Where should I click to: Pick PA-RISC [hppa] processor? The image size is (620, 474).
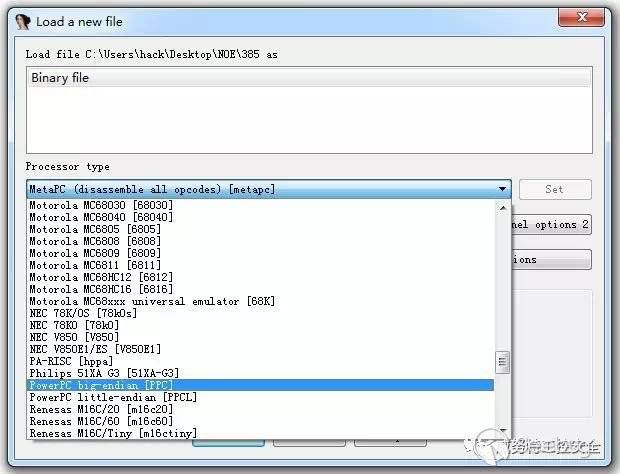point(261,361)
